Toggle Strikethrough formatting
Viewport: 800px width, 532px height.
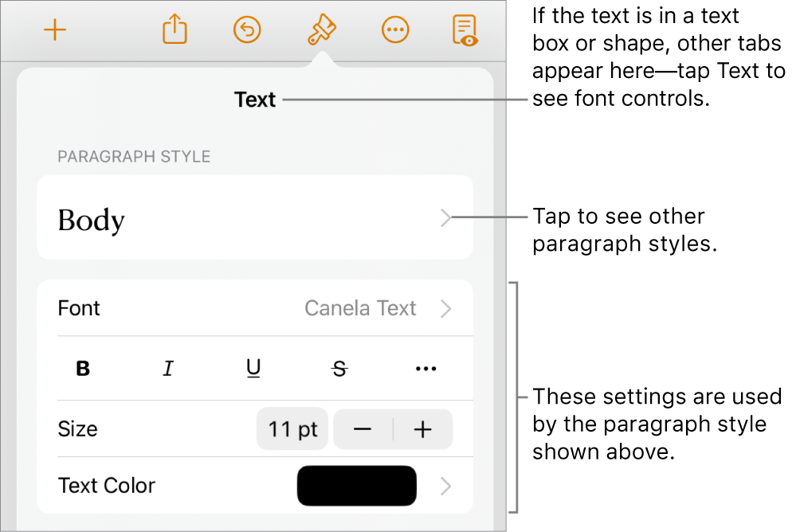(x=340, y=369)
